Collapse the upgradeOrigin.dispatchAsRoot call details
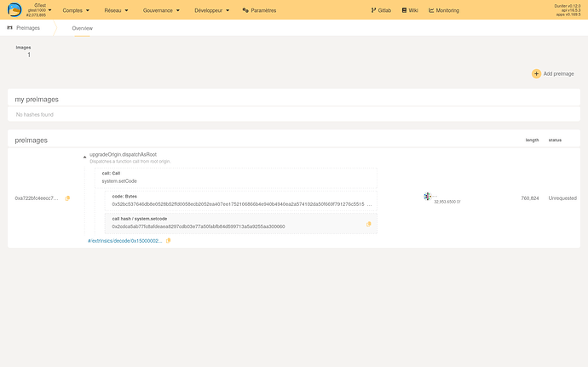The image size is (588, 367). point(84,156)
